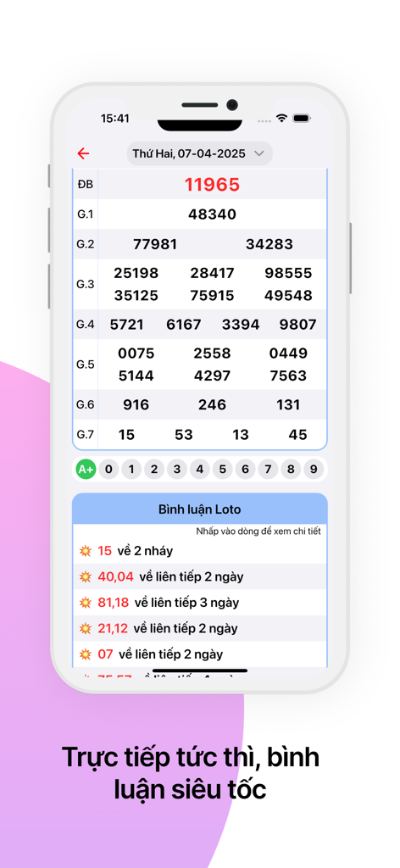Tap the G.3 number 35125
Screen dimensions: 400x868
[136, 295]
